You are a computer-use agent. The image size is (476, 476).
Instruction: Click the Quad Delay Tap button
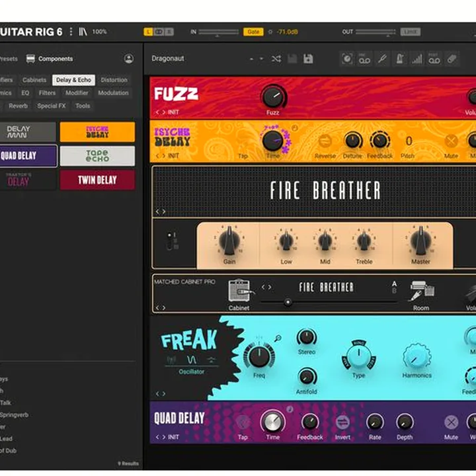[243, 422]
